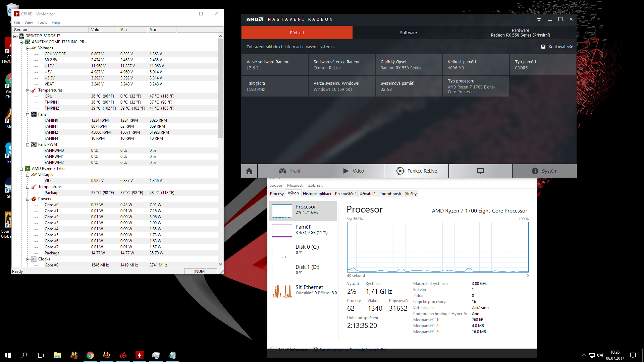Open the Služby tab
This screenshot has width=644, height=362.
[x=411, y=194]
